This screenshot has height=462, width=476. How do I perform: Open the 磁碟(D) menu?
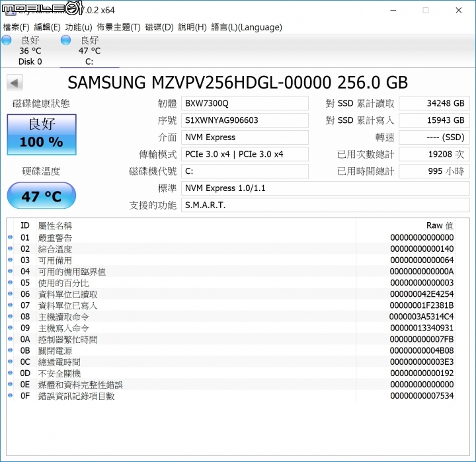(x=159, y=27)
